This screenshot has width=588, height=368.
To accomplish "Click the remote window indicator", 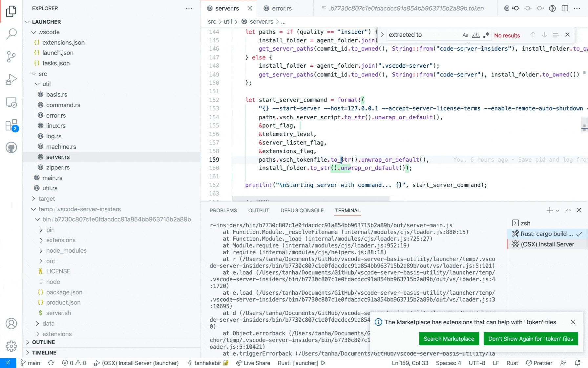I will 8,363.
